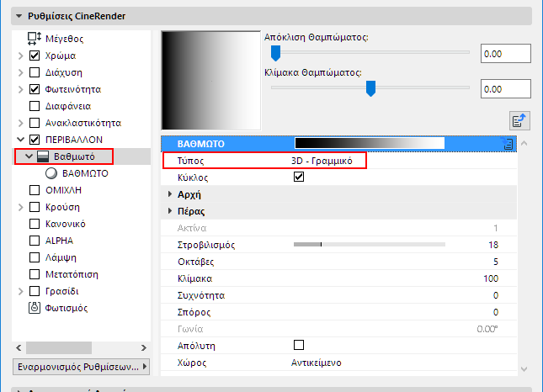Enable the Γρασίδι checkbox

pyautogui.click(x=35, y=291)
